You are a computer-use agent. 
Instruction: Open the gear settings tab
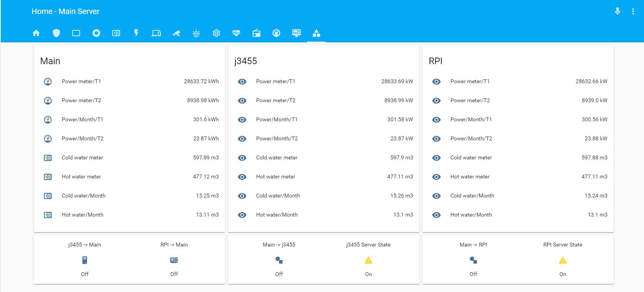(216, 33)
